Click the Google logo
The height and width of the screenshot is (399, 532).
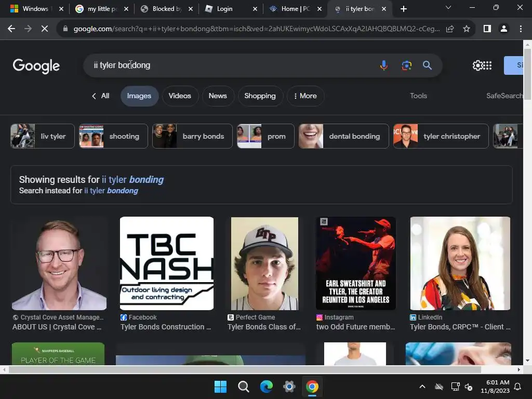(36, 65)
